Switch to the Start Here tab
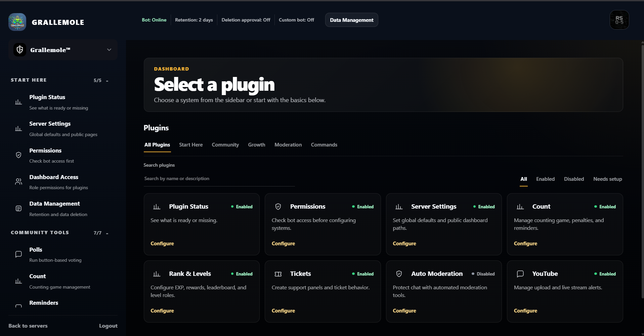This screenshot has height=336, width=644. pyautogui.click(x=191, y=145)
